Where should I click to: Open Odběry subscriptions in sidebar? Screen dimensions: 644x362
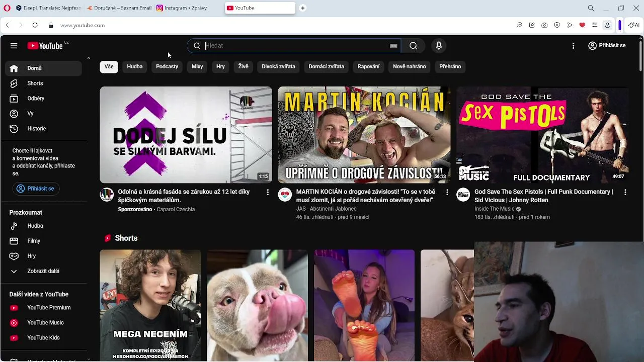pyautogui.click(x=43, y=99)
